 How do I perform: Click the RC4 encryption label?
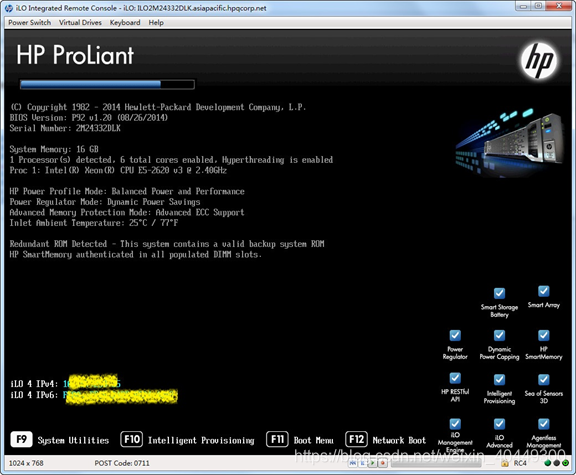tap(520, 463)
